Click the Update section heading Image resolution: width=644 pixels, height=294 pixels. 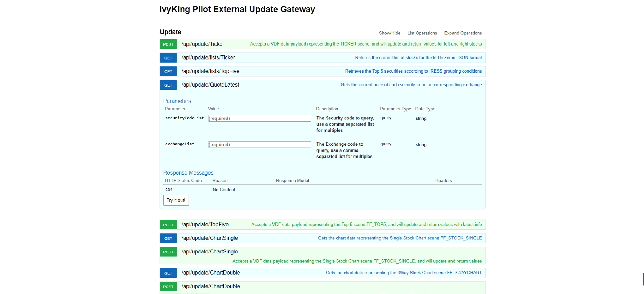pos(170,32)
